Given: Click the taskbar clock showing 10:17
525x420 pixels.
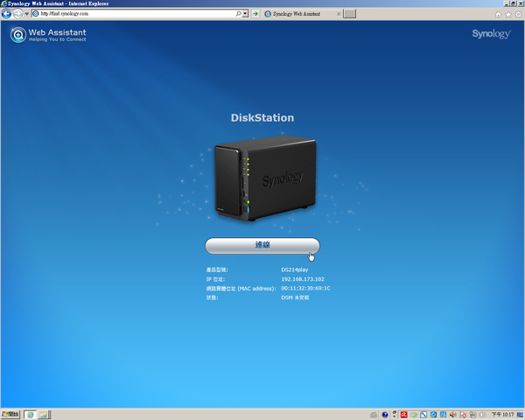Looking at the screenshot, I should coord(502,414).
